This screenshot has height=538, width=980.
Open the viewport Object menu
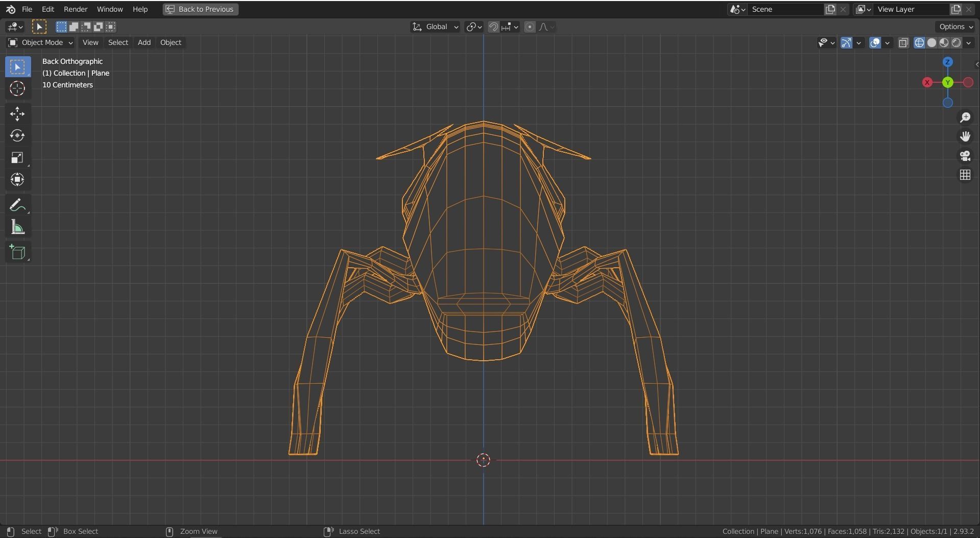click(x=171, y=42)
